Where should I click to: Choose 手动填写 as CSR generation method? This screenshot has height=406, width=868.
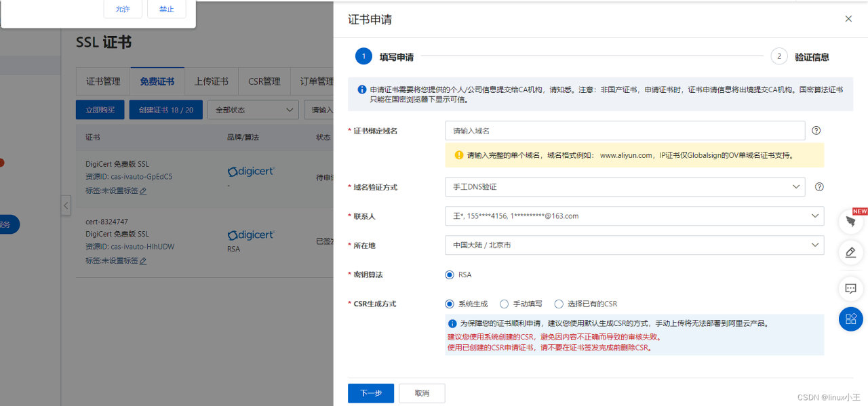[504, 304]
